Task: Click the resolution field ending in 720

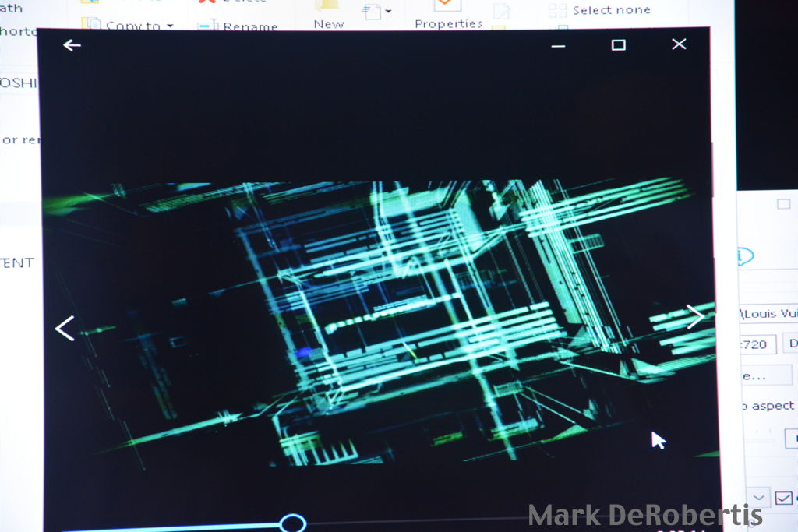Action: point(756,344)
